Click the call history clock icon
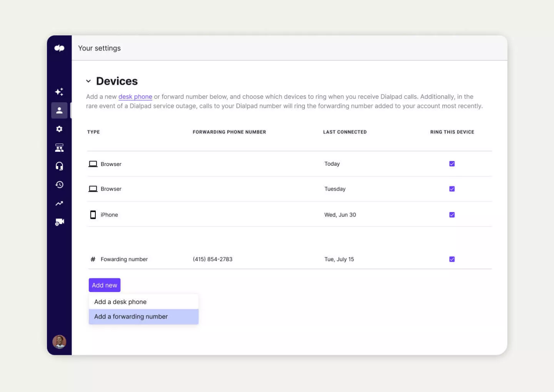 click(x=59, y=184)
